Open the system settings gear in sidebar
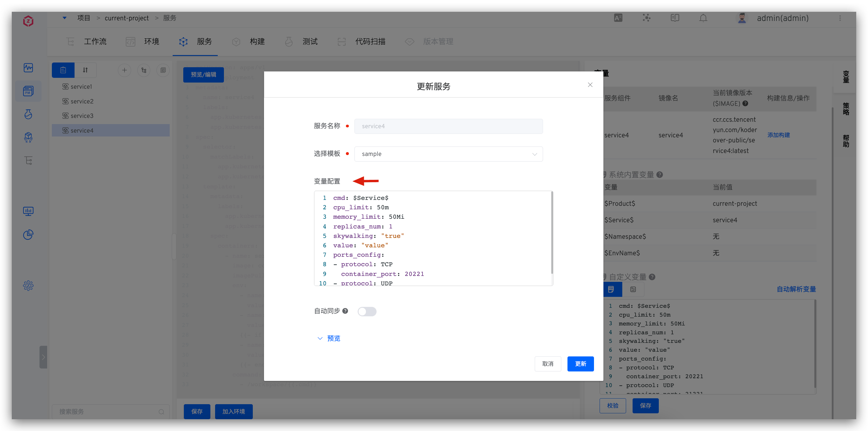 (28, 286)
